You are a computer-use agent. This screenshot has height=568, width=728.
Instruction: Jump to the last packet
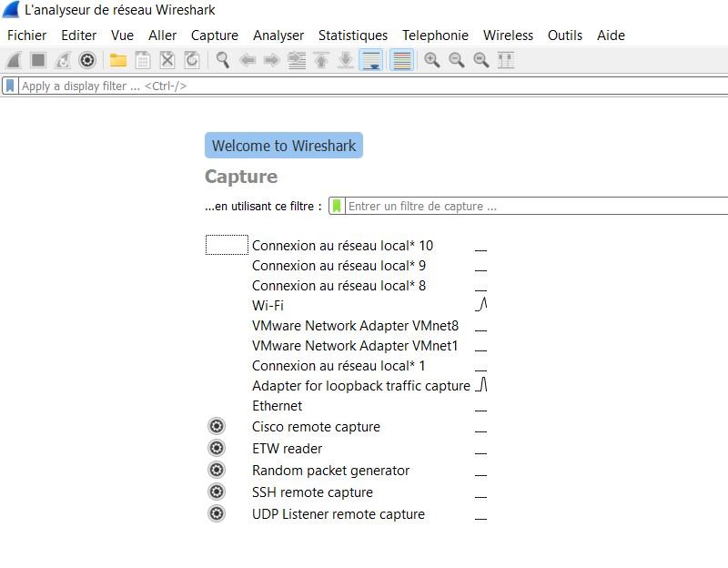(346, 60)
